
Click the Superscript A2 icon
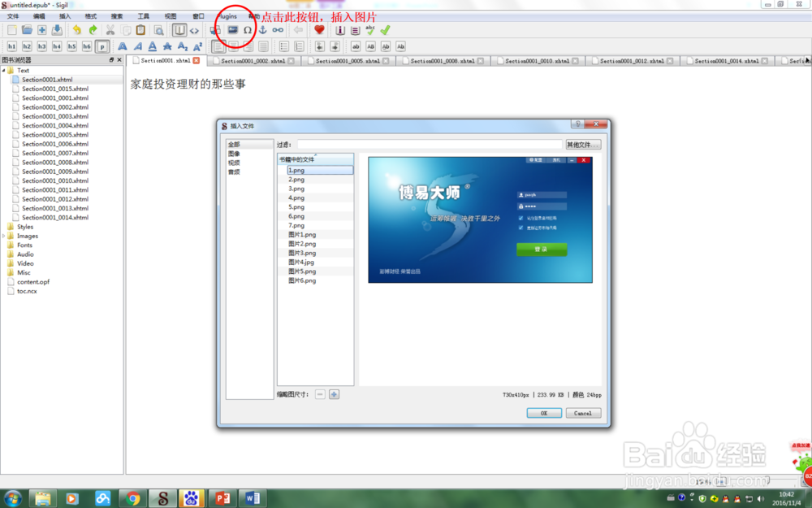[197, 46]
